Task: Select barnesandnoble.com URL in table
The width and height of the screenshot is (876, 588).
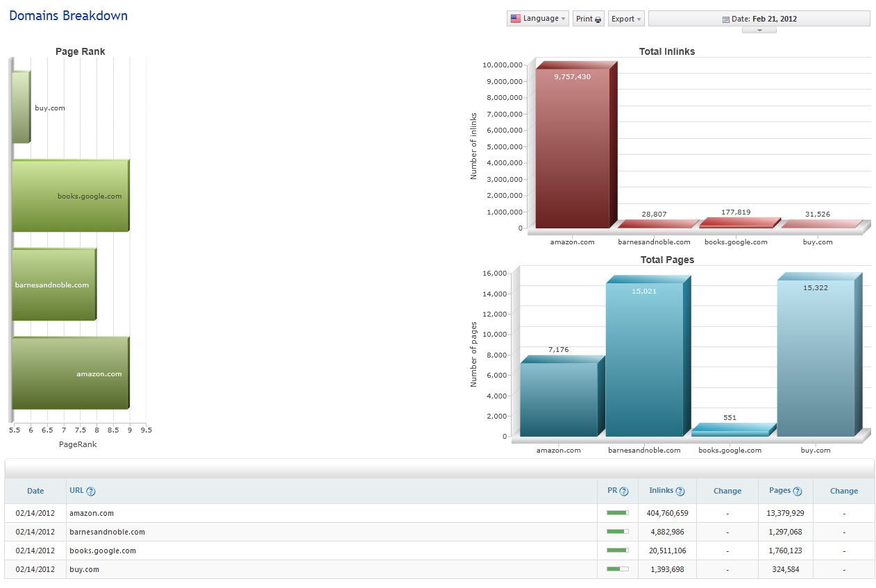Action: click(107, 532)
